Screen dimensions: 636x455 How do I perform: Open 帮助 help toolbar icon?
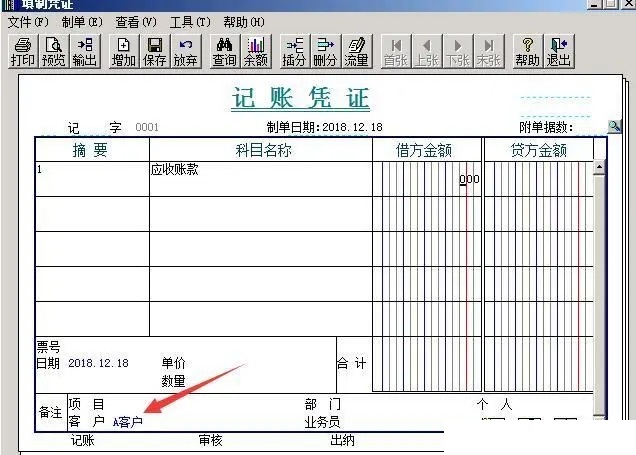point(527,52)
